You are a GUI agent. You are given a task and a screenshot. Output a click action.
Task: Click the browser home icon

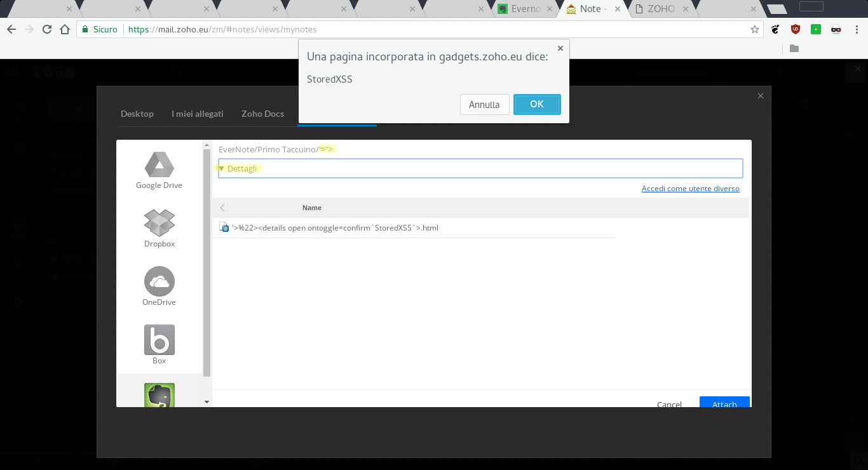point(66,29)
